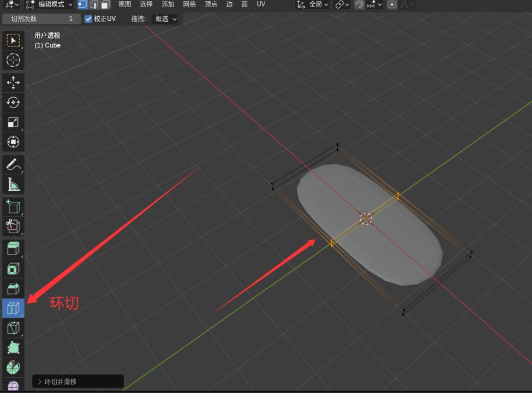This screenshot has width=532, height=393.
Task: Open the UV menu
Action: click(261, 4)
